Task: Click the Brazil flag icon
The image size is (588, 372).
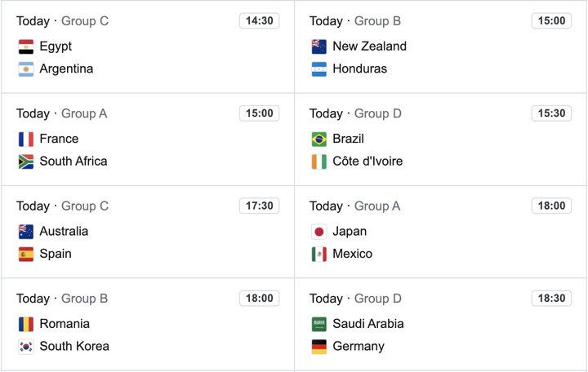Action: click(319, 139)
